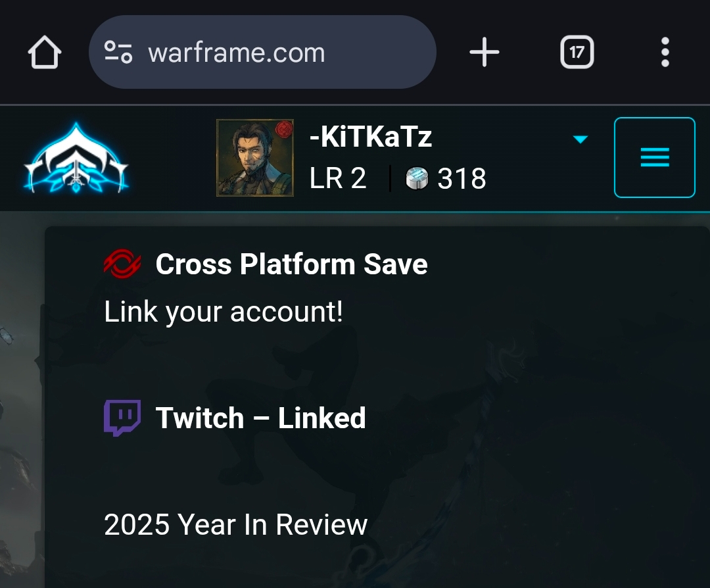Click the LR 2 mastery rank label

tap(338, 178)
